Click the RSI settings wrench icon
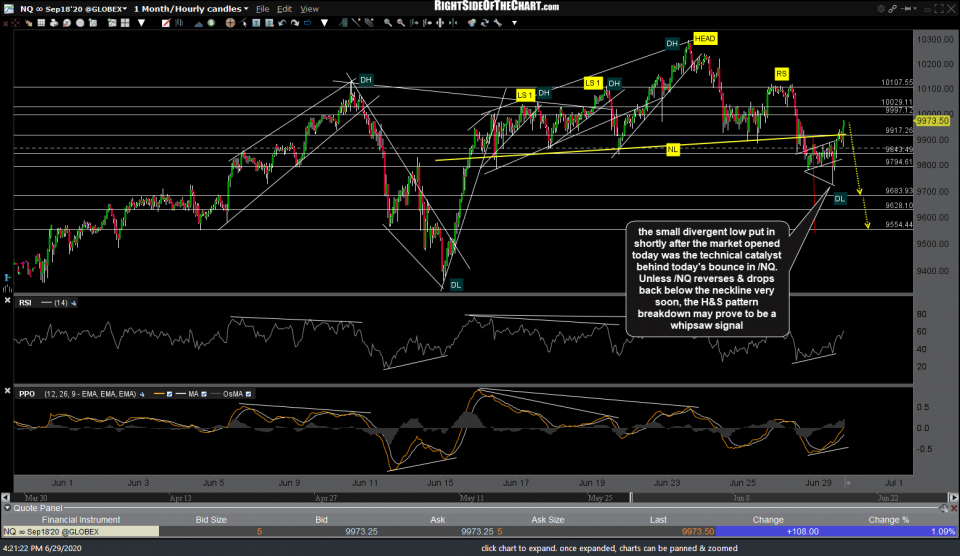960x556 pixels. pyautogui.click(x=74, y=303)
